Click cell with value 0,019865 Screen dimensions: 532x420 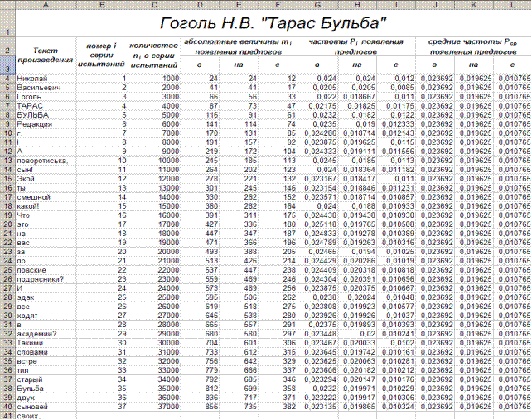tap(357, 407)
